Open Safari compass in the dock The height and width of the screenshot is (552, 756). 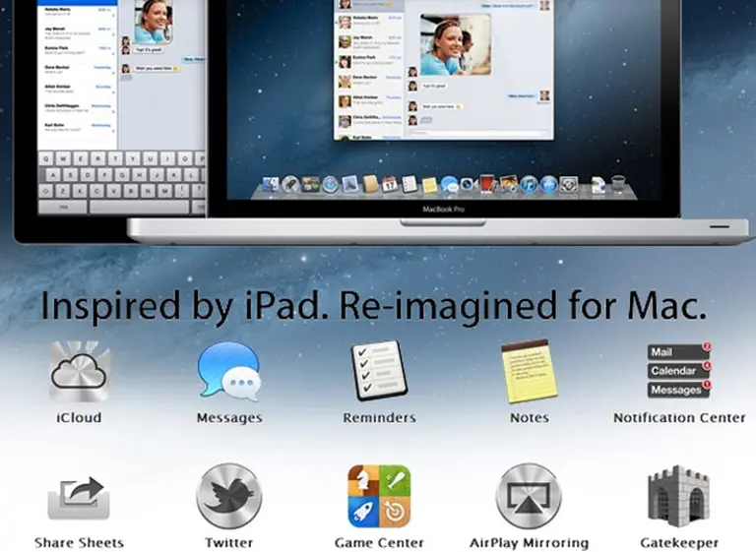(x=331, y=184)
